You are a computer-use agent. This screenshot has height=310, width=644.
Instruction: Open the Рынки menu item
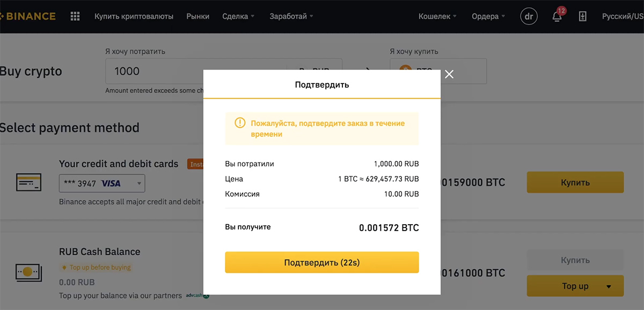[x=197, y=16]
